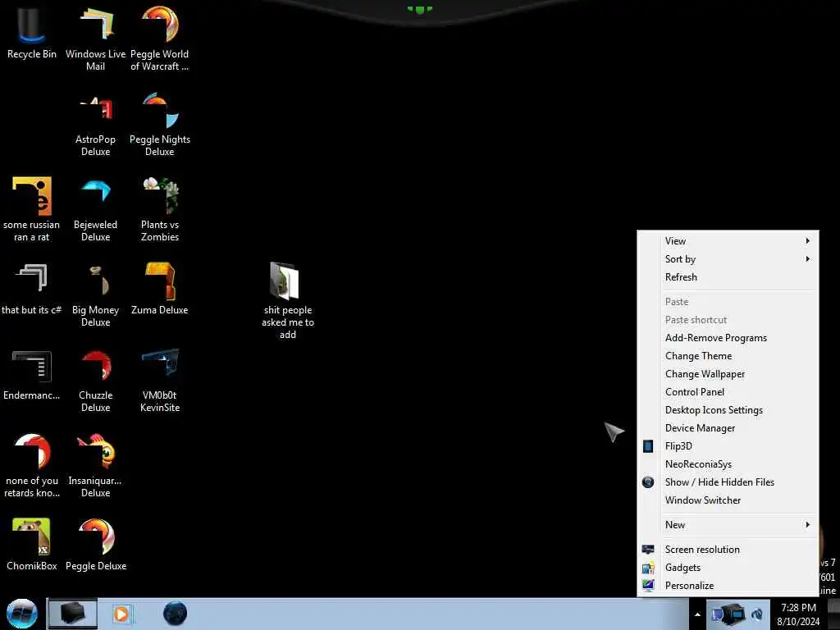Choose Add-Remove Programs menu entry

click(x=728, y=338)
